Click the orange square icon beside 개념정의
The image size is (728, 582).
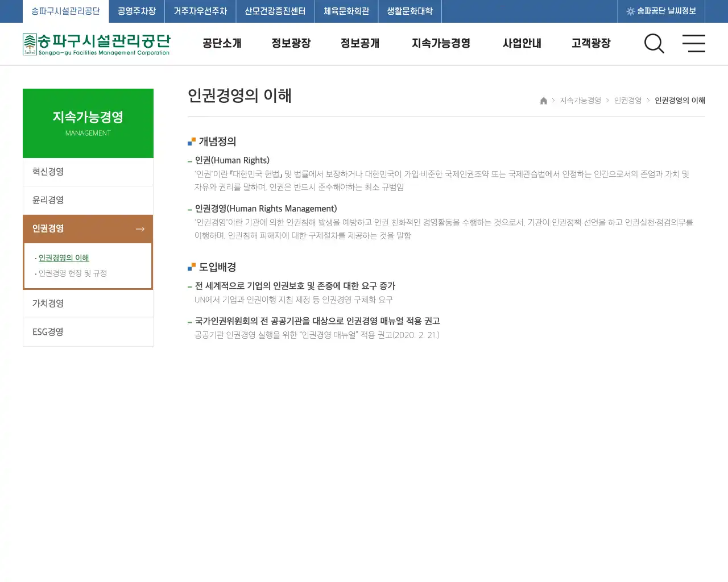(190, 141)
